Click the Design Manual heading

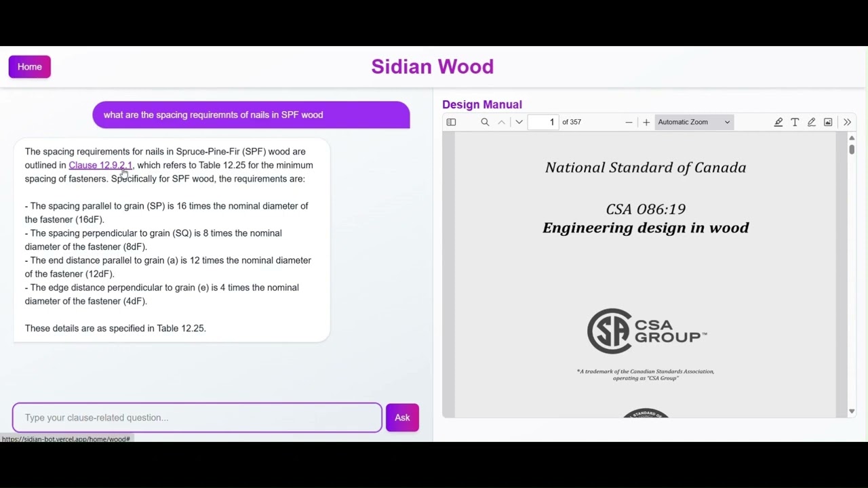pos(482,104)
